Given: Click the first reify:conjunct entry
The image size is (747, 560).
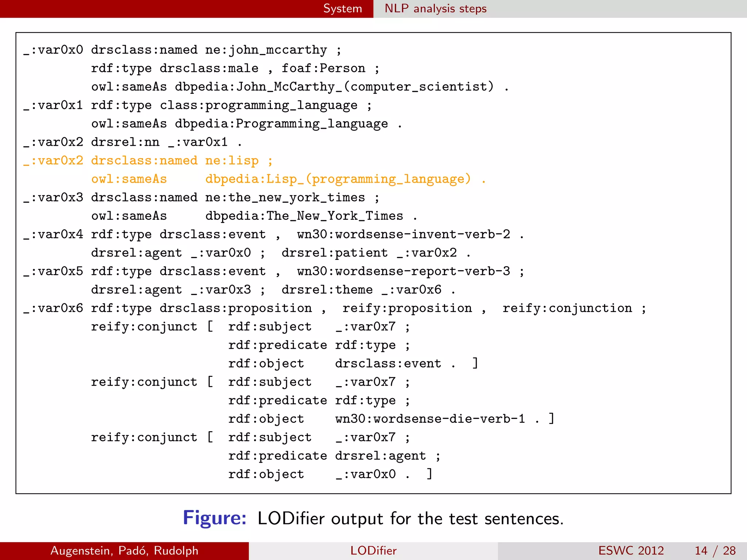Looking at the screenshot, I should [144, 327].
